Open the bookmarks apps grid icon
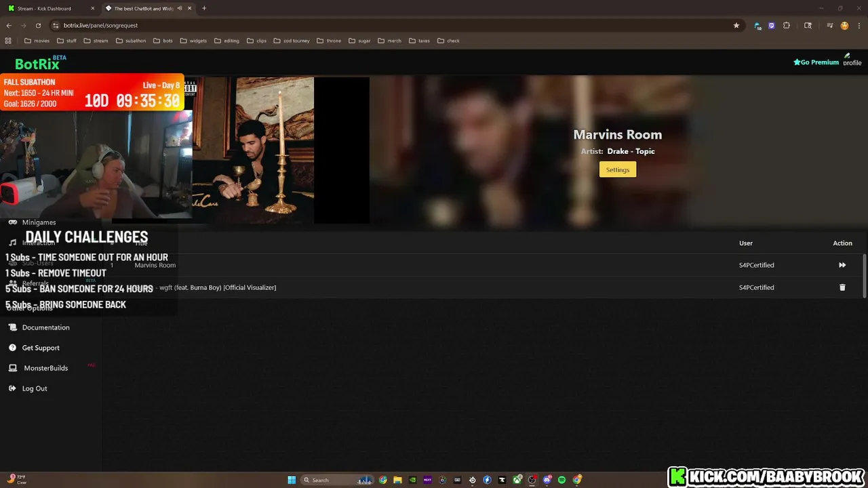 [8, 41]
